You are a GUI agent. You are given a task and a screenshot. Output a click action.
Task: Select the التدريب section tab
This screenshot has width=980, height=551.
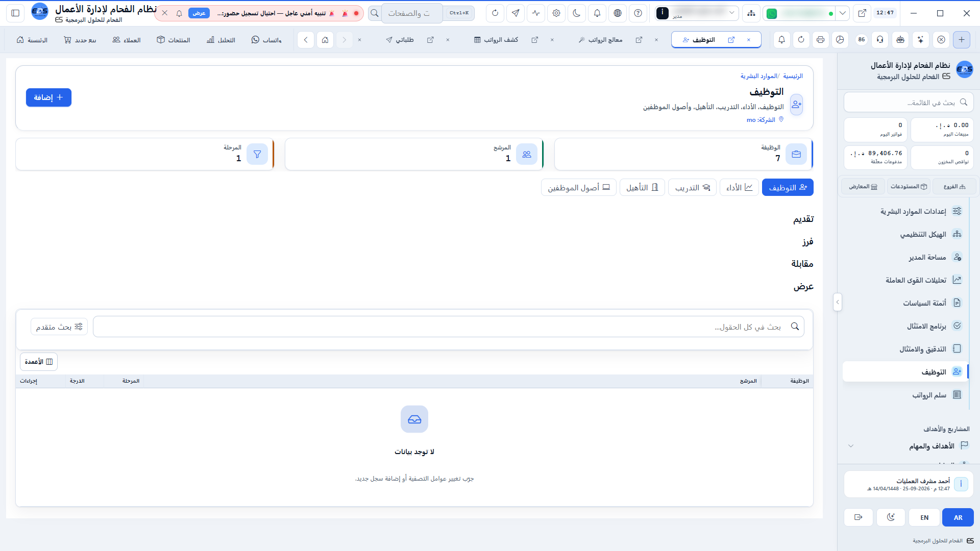[x=693, y=188]
